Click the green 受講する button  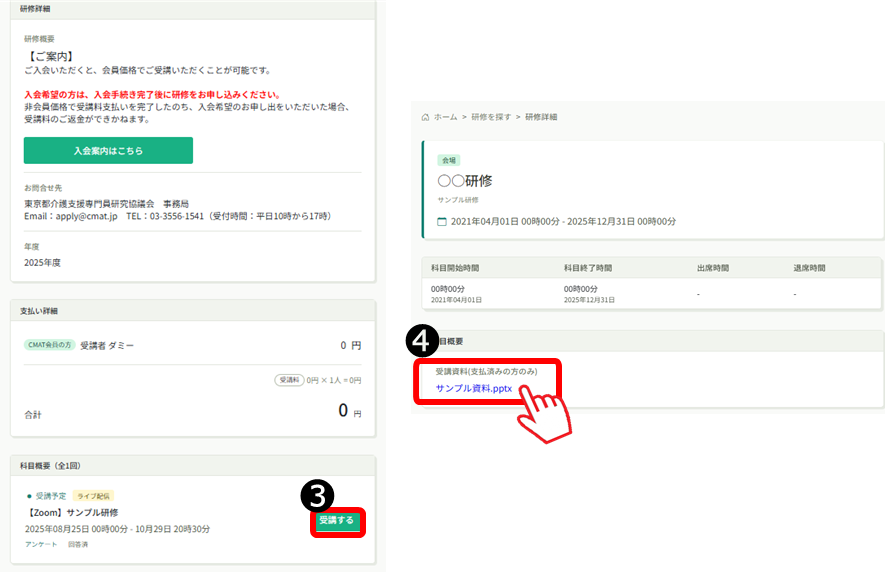click(337, 521)
